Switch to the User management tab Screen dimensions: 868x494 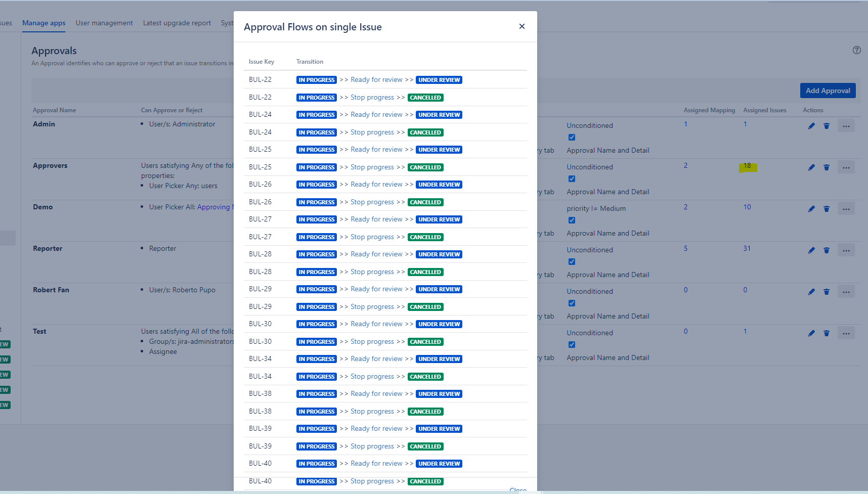coord(104,23)
